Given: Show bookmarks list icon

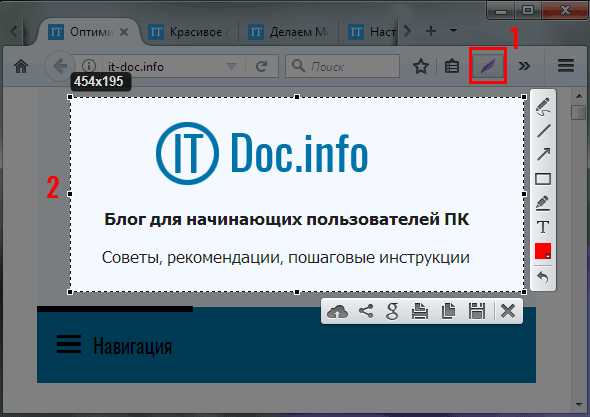Looking at the screenshot, I should (452, 66).
